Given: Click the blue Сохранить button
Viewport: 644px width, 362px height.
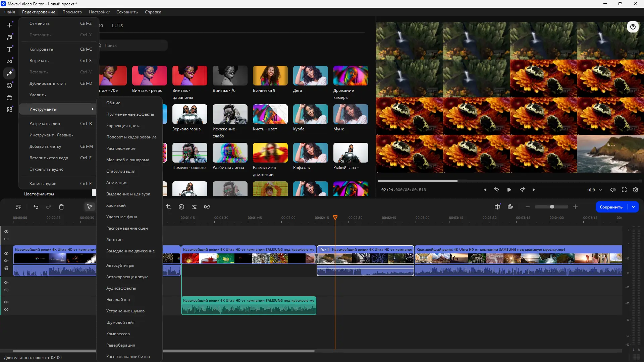Looking at the screenshot, I should click(x=611, y=207).
